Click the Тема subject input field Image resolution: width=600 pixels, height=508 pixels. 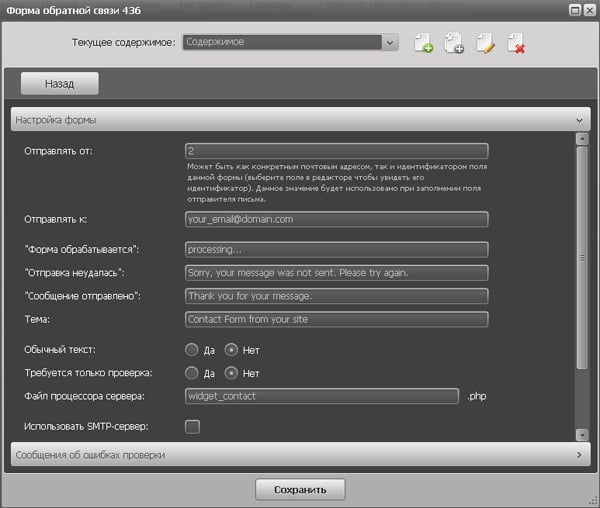click(x=336, y=320)
